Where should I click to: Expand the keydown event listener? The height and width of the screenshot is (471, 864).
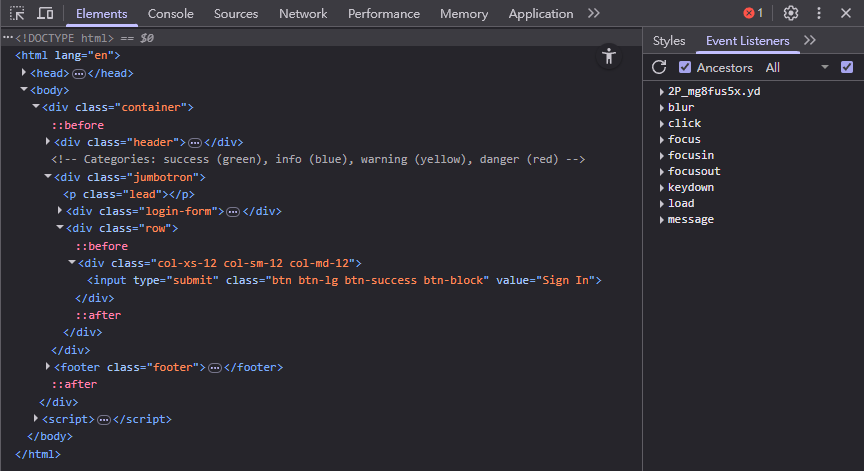[x=662, y=188]
